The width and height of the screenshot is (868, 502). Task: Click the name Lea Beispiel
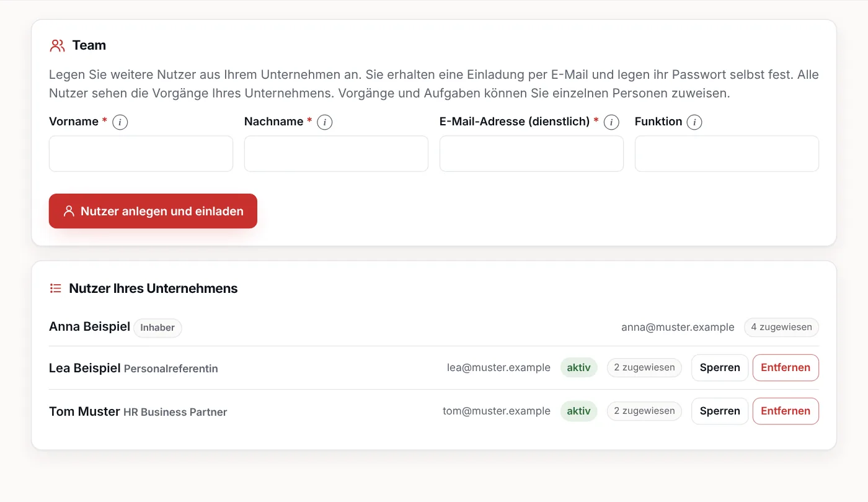[x=84, y=368]
